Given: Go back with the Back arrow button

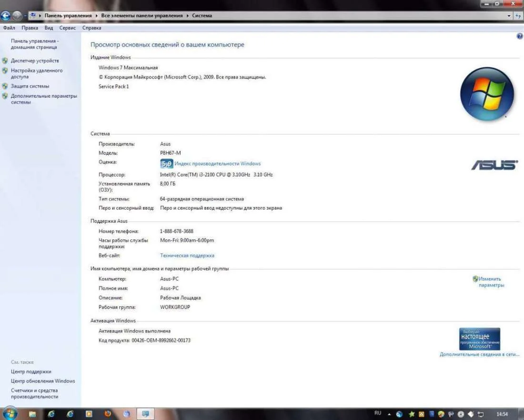Looking at the screenshot, I should coord(5,15).
